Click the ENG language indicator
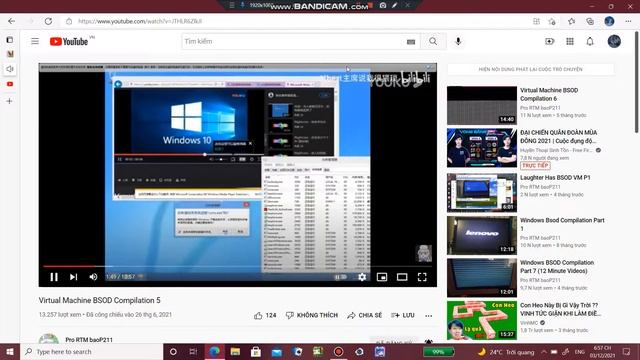This screenshot has width=640, height=360. (x=580, y=352)
